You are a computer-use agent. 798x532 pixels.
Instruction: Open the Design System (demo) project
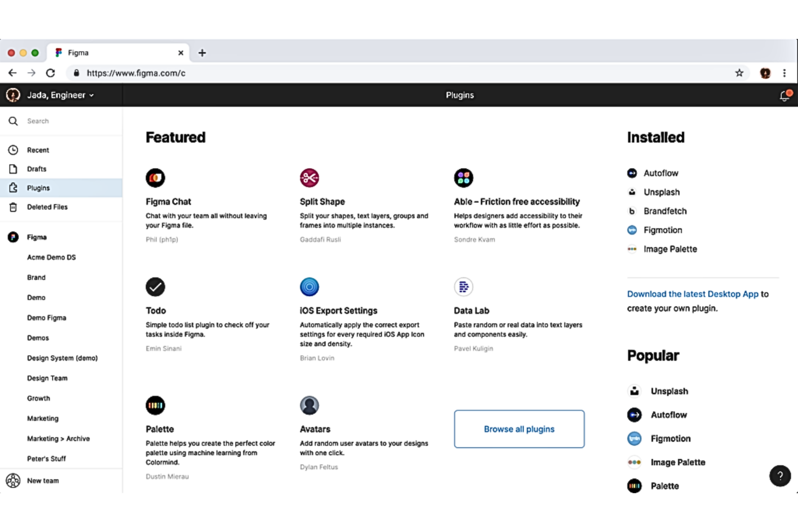62,358
